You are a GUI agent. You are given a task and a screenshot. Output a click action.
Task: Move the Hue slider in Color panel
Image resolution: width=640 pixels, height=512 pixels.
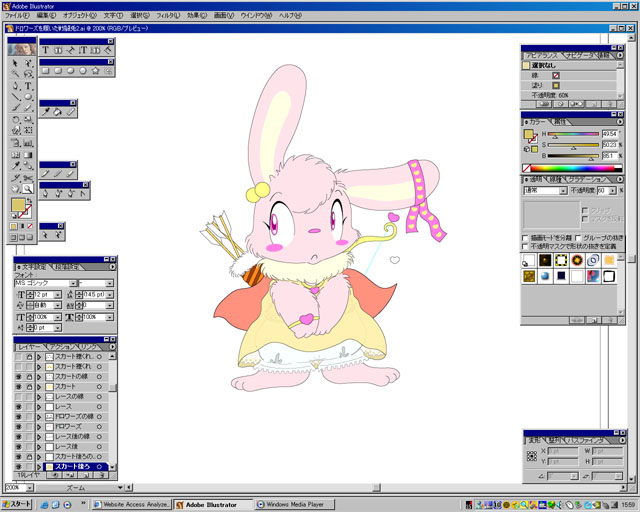555,137
